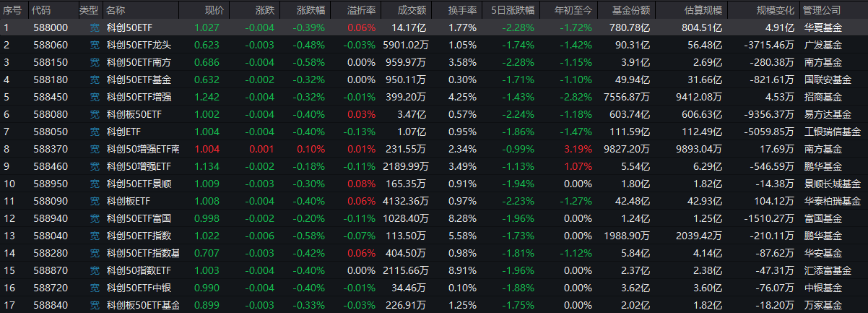Open fund named 科创50指数ETF

tap(139, 270)
